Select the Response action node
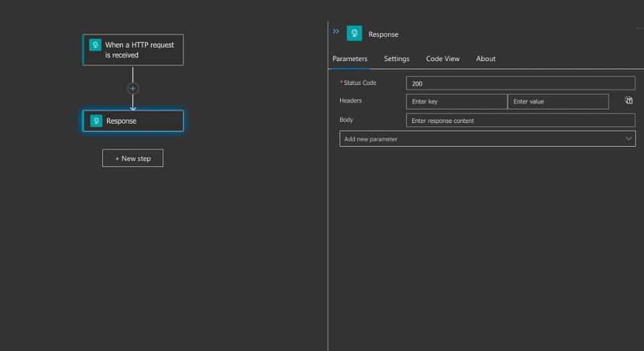 coord(133,120)
